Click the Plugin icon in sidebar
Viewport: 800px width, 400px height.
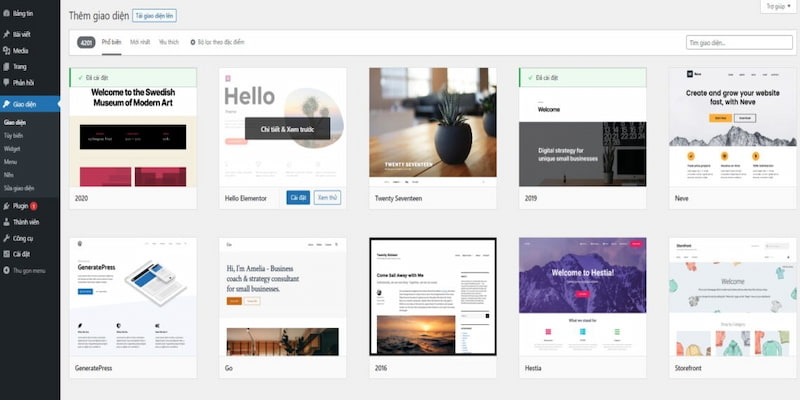[7, 205]
